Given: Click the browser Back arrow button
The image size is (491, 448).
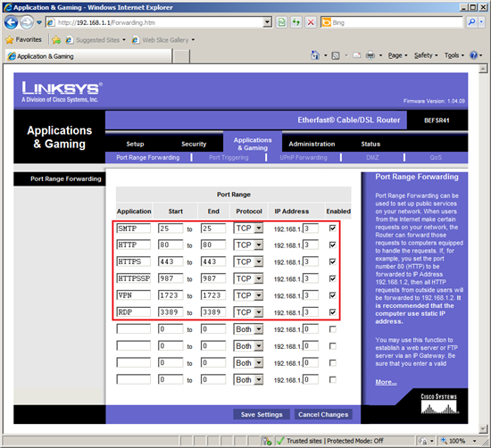Looking at the screenshot, I should 11,22.
